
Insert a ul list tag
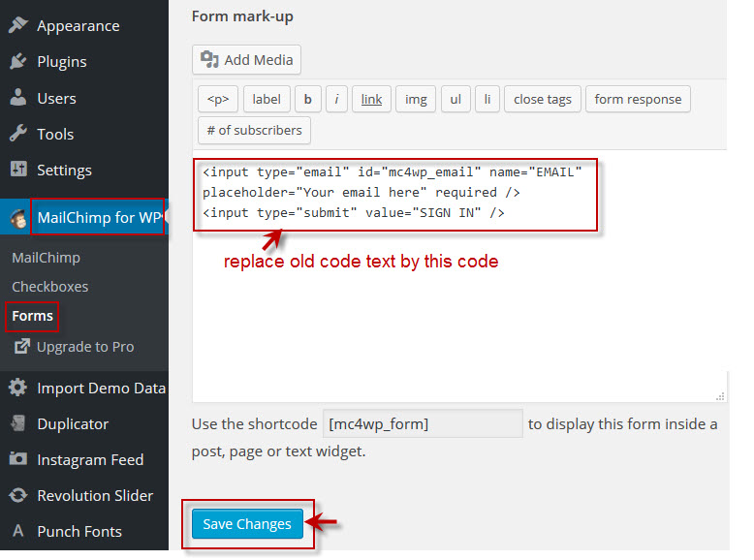point(456,99)
